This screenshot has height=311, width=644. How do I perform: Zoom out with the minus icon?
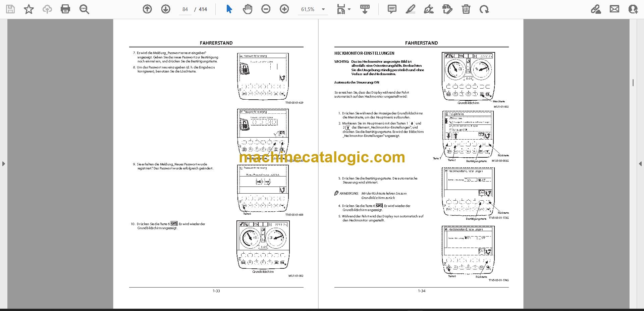point(266,9)
